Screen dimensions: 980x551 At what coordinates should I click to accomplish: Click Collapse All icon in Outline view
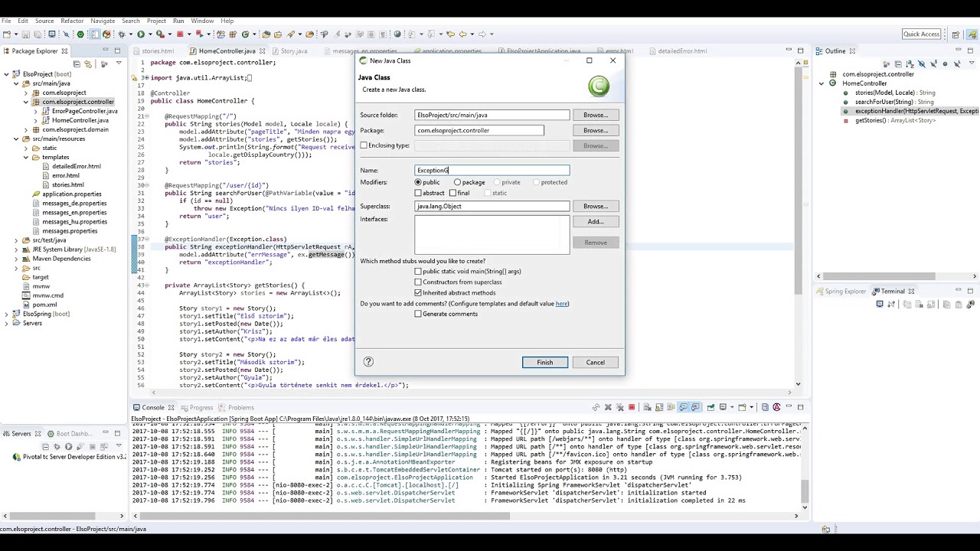pyautogui.click(x=898, y=64)
